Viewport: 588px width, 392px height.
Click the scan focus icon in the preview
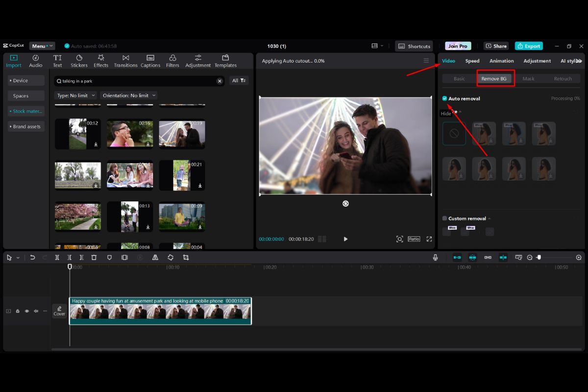click(400, 239)
